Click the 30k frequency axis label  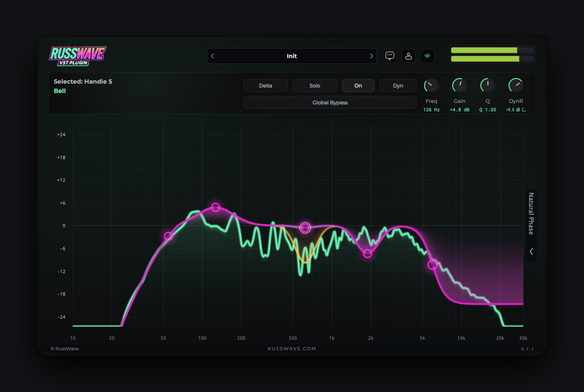tap(523, 338)
